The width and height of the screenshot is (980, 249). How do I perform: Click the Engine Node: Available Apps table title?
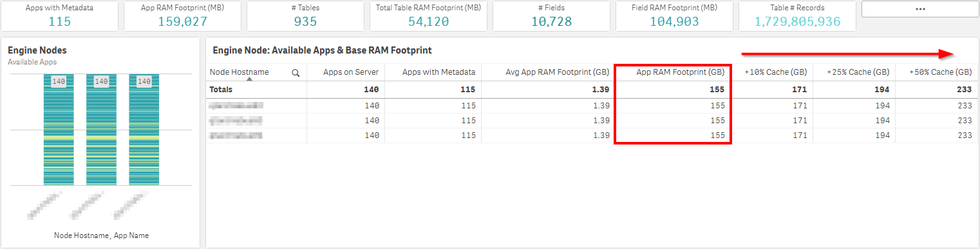(x=322, y=50)
